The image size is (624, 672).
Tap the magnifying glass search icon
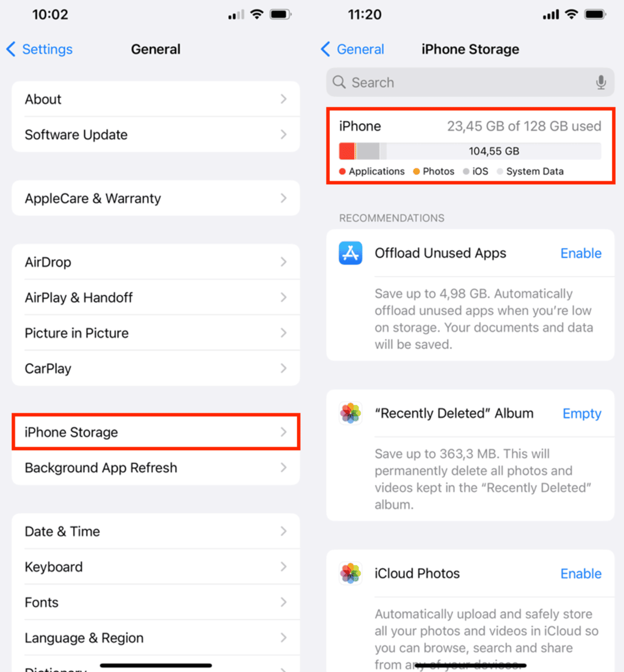click(x=339, y=82)
